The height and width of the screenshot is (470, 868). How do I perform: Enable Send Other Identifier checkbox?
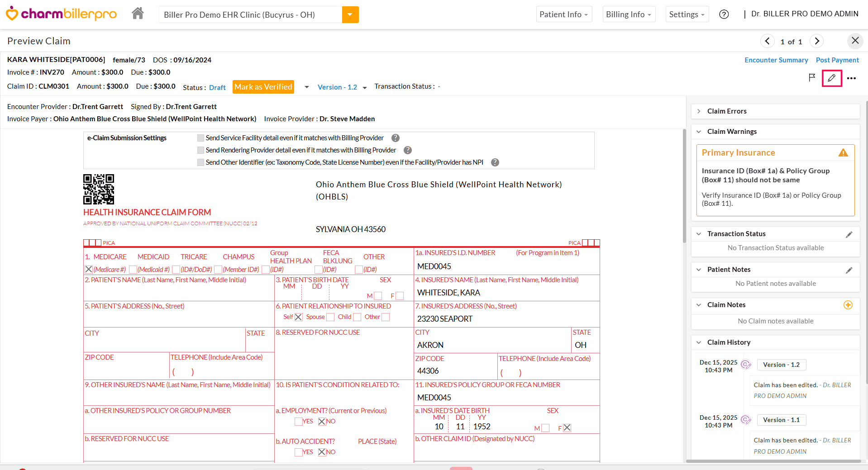[x=200, y=162]
